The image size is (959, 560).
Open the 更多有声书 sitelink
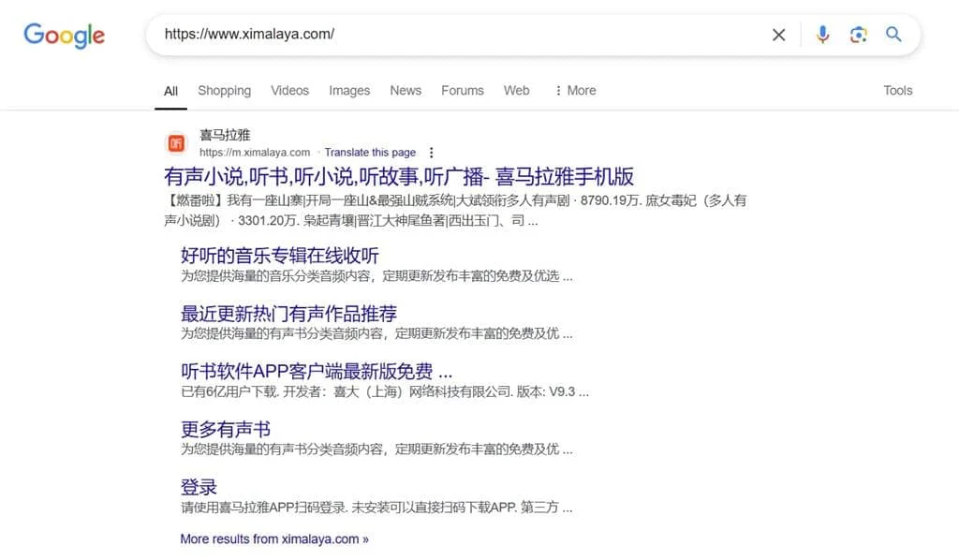[x=225, y=429]
